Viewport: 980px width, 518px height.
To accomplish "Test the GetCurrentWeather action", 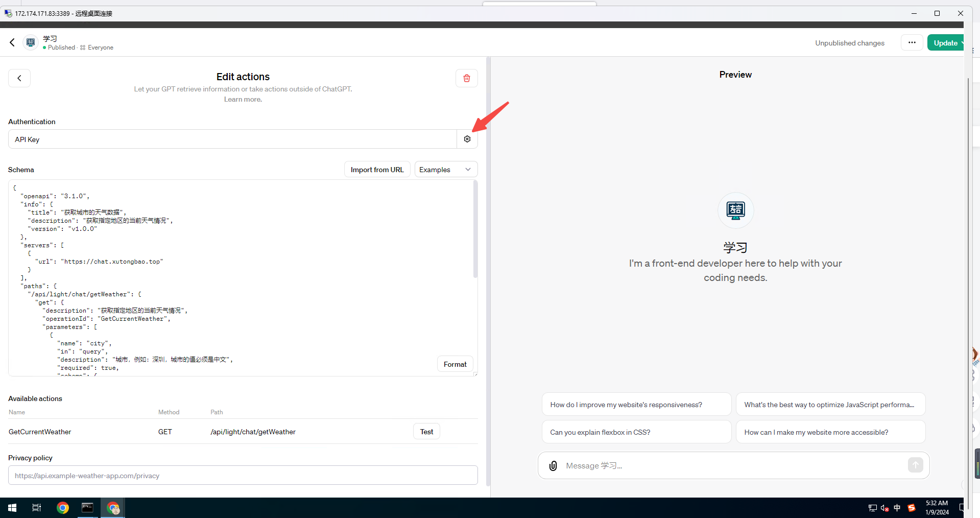I will click(426, 432).
